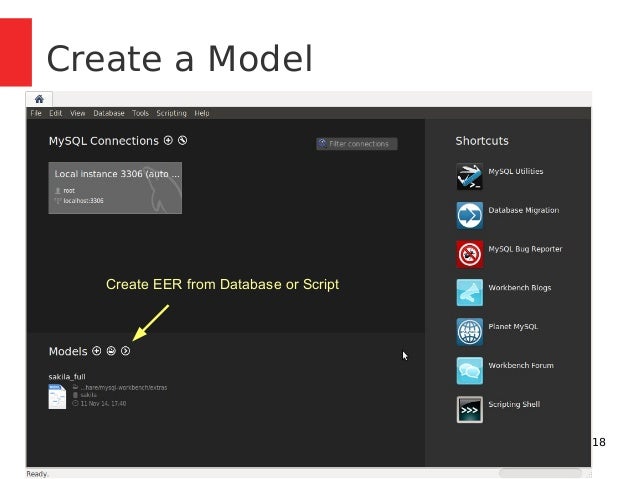Open the View menu

(x=77, y=113)
